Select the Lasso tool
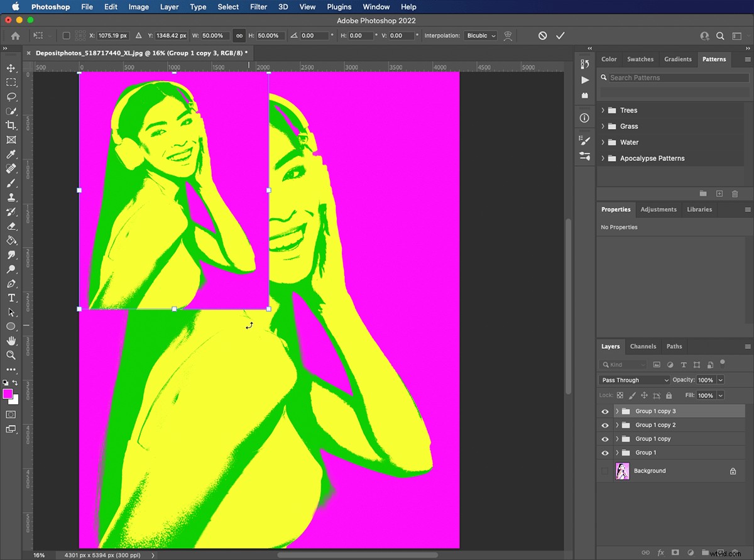Viewport: 754px width, 560px height. (11, 97)
